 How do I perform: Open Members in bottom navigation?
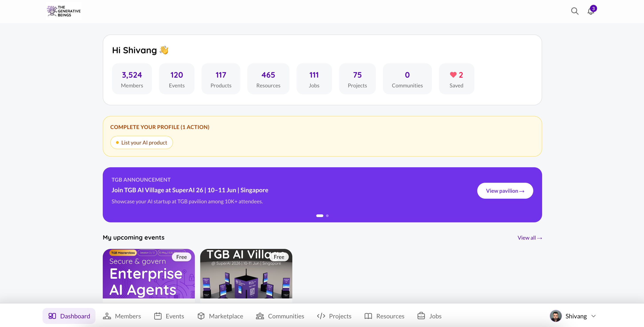(122, 316)
